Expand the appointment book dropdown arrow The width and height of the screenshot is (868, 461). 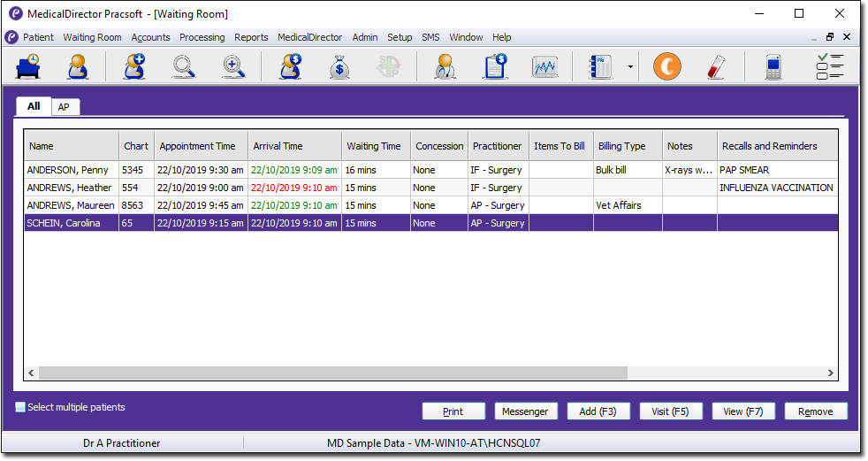click(x=630, y=67)
